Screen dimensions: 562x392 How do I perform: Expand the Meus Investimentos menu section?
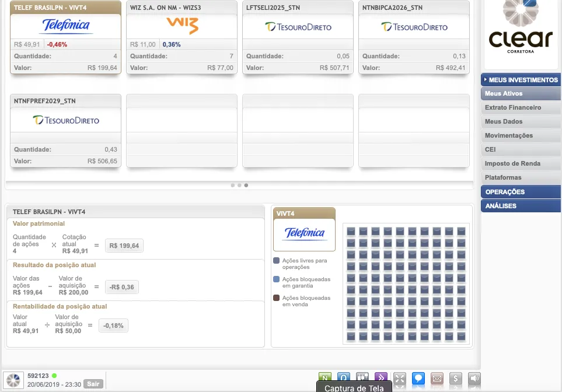521,80
